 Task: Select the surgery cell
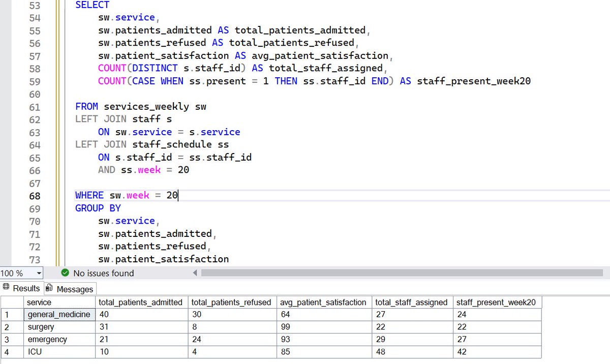coord(59,327)
